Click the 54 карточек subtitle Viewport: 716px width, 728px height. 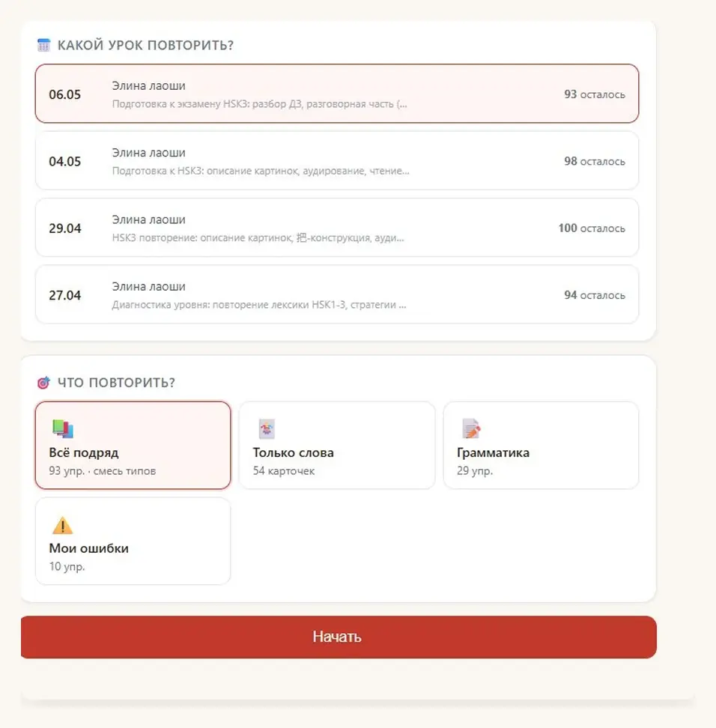[x=284, y=471]
